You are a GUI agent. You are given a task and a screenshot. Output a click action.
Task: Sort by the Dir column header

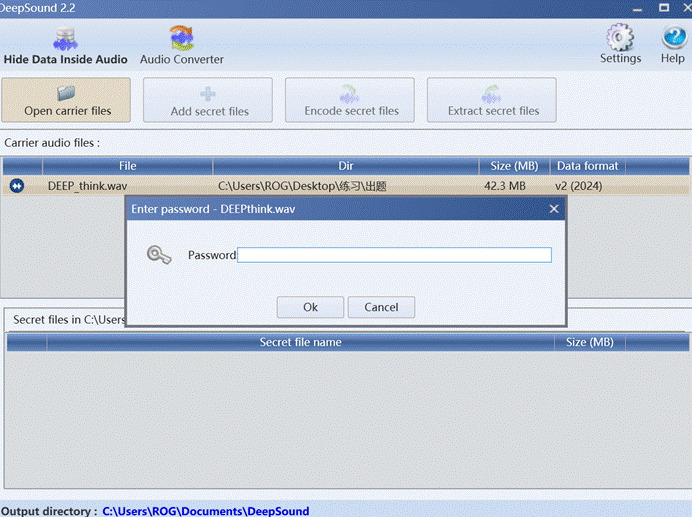tap(346, 166)
